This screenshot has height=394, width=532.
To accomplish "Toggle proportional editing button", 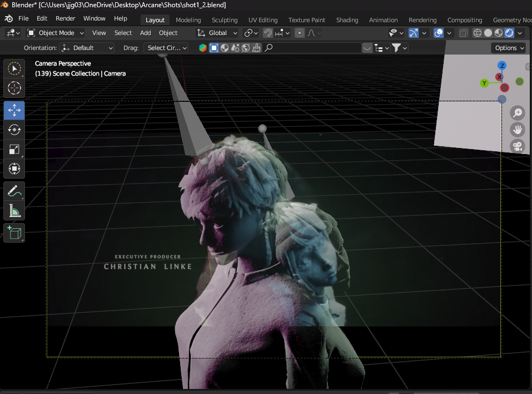I will (x=300, y=33).
